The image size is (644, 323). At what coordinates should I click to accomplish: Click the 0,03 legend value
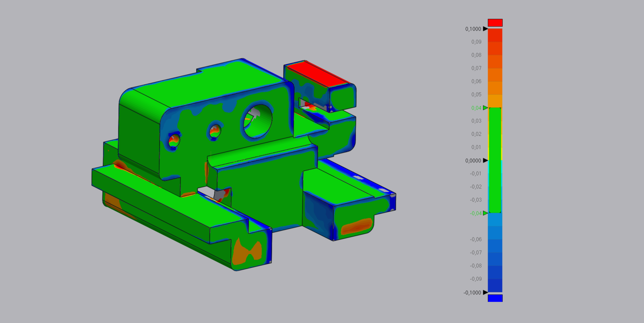click(476, 121)
